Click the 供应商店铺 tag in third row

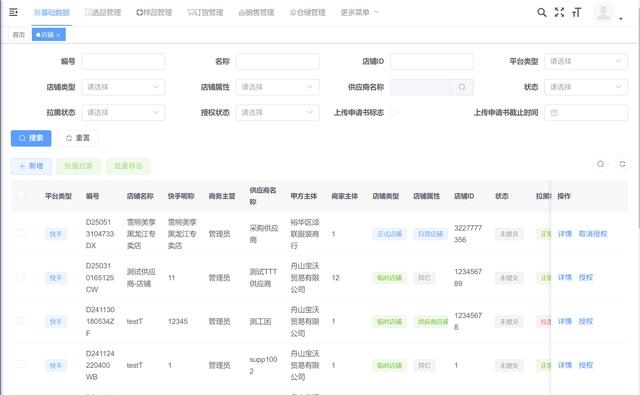[431, 322]
